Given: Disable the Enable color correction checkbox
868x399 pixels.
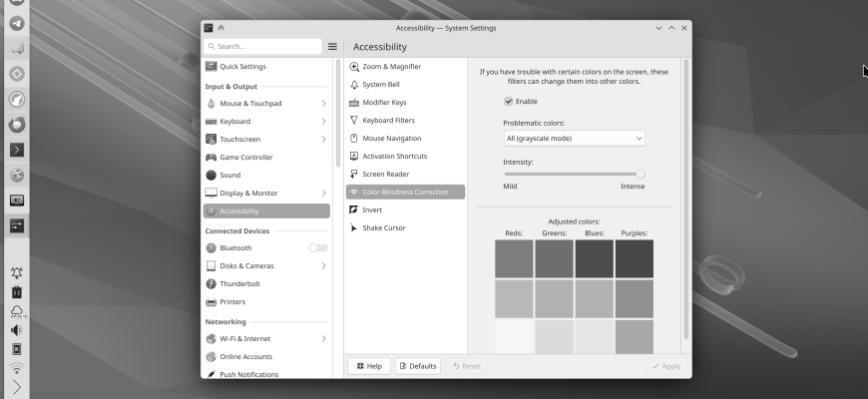Looking at the screenshot, I should coord(509,102).
